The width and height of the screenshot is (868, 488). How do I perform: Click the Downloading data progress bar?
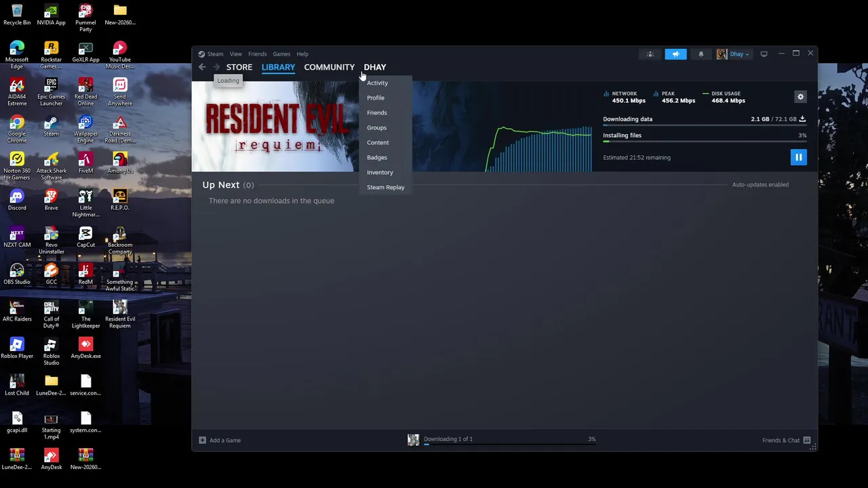pyautogui.click(x=705, y=126)
